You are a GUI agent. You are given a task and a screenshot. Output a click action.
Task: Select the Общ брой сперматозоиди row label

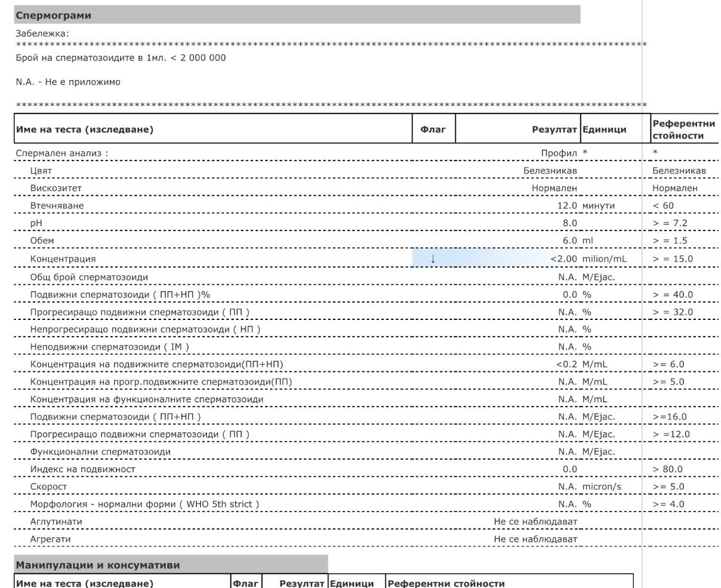(90, 277)
